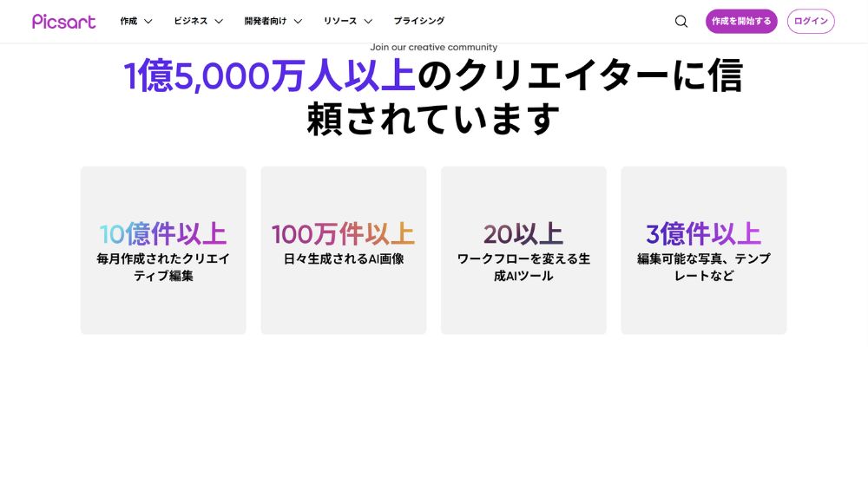Viewport: 868px width, 477px height.
Task: Click the 10億件以上 statistic
Action: click(x=163, y=233)
